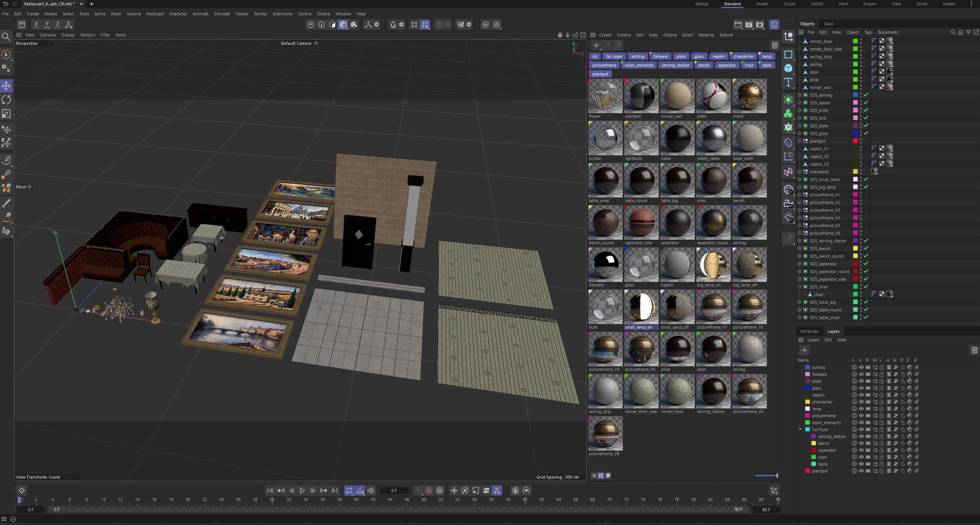
Task: Toggle green checkmark on SDS_table_small
Action: coord(866,317)
